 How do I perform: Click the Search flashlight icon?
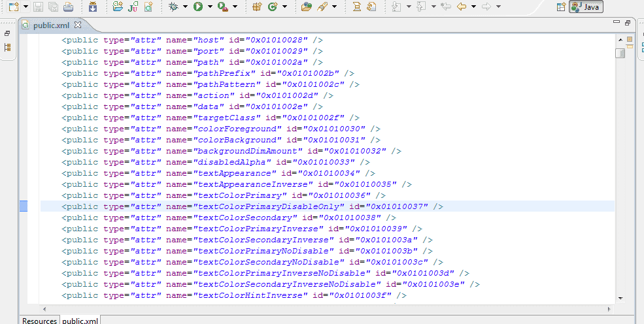click(x=322, y=7)
